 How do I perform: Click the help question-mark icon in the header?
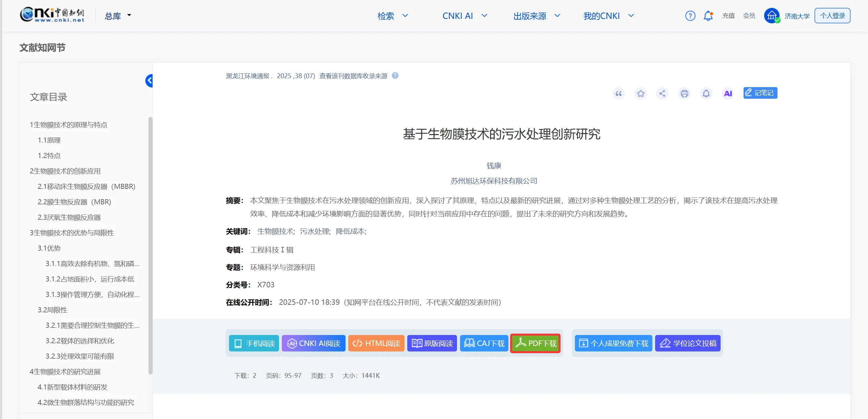pos(690,15)
